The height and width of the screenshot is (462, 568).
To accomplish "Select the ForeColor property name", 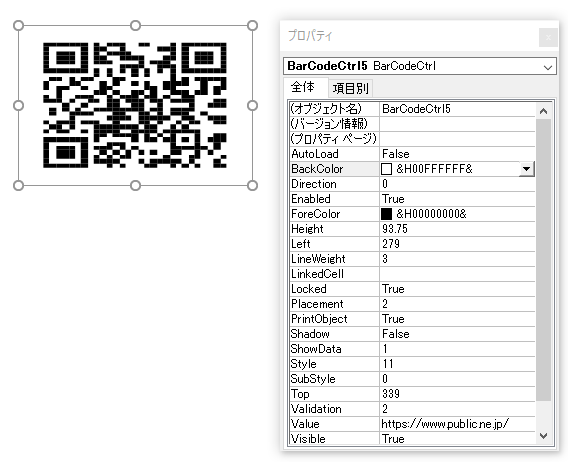I will [334, 214].
